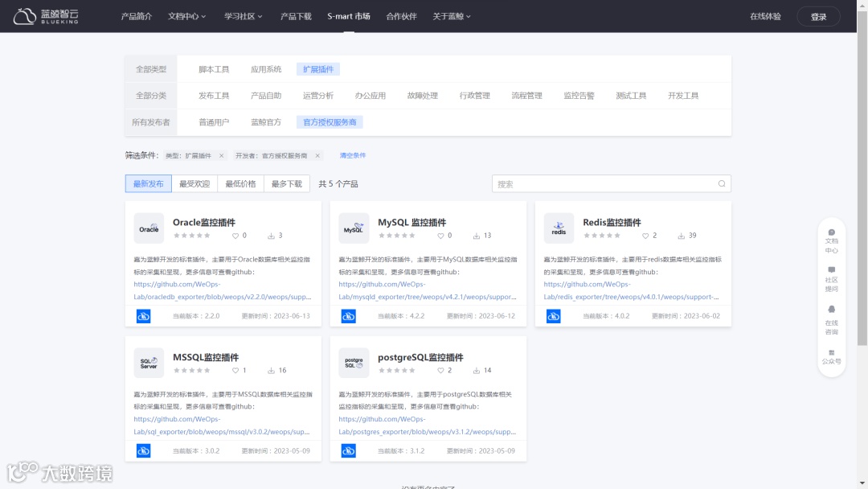Image resolution: width=868 pixels, height=489 pixels.
Task: Click download icon on postgreSQL监控插件 card
Action: click(476, 371)
